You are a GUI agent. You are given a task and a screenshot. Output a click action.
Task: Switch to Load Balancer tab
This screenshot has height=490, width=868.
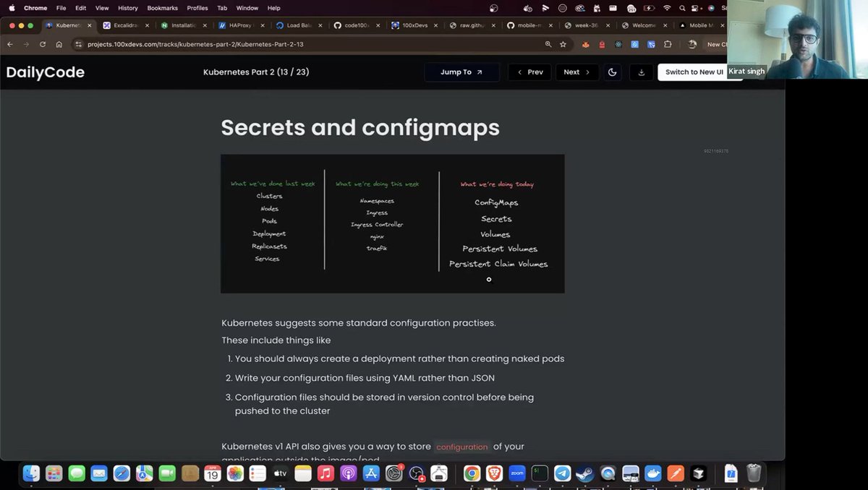(x=298, y=25)
